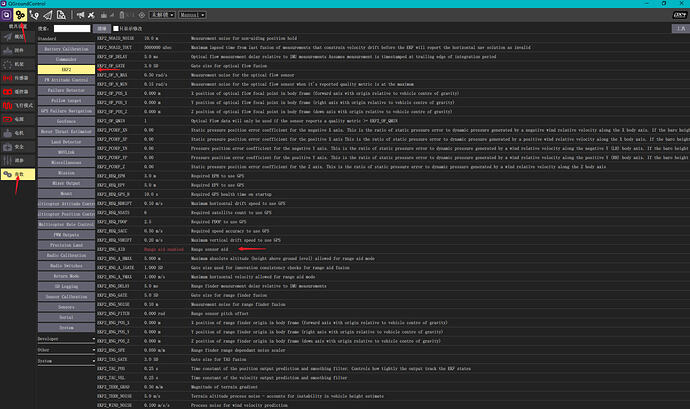Click the parameter search input field
690x409 pixels.
(x=71, y=29)
